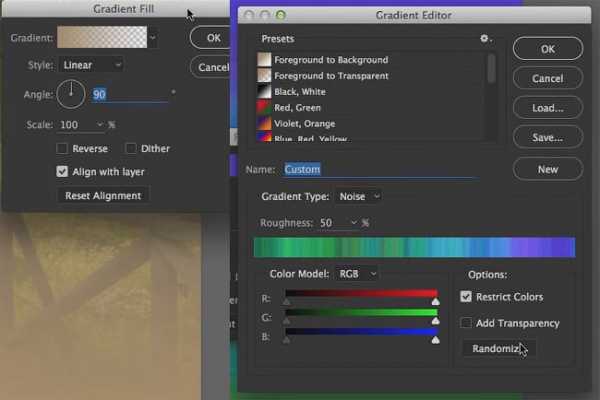Pick the Red, Green preset icon

point(265,108)
